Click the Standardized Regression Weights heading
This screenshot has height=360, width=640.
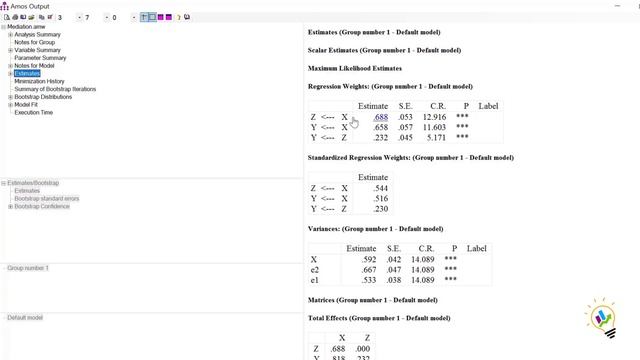point(411,158)
